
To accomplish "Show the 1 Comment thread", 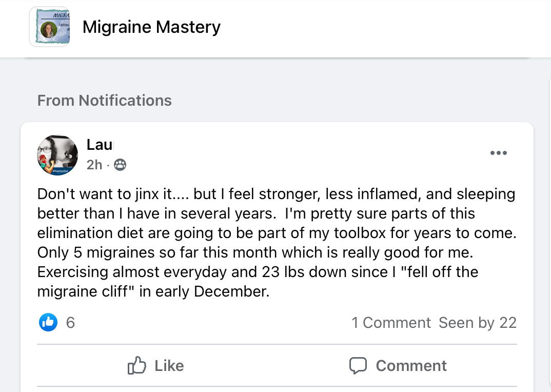I will pos(391,323).
